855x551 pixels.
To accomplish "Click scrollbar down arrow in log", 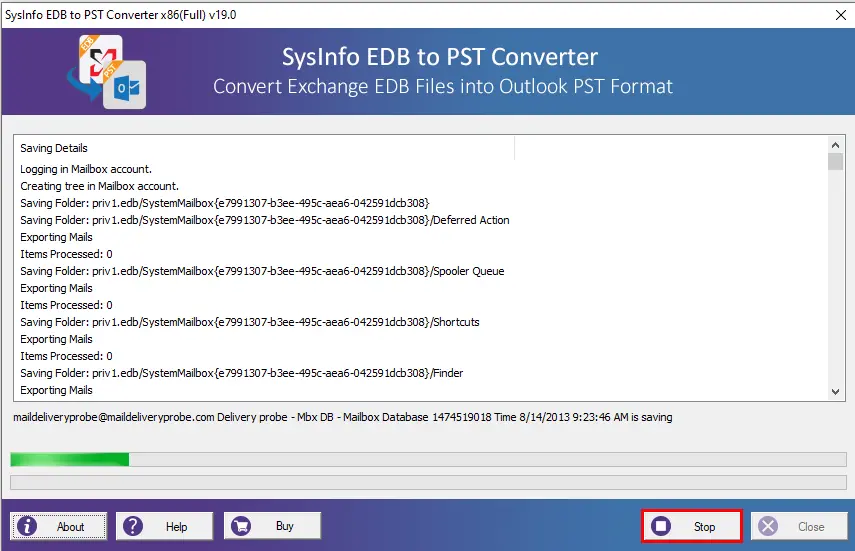I will (835, 391).
